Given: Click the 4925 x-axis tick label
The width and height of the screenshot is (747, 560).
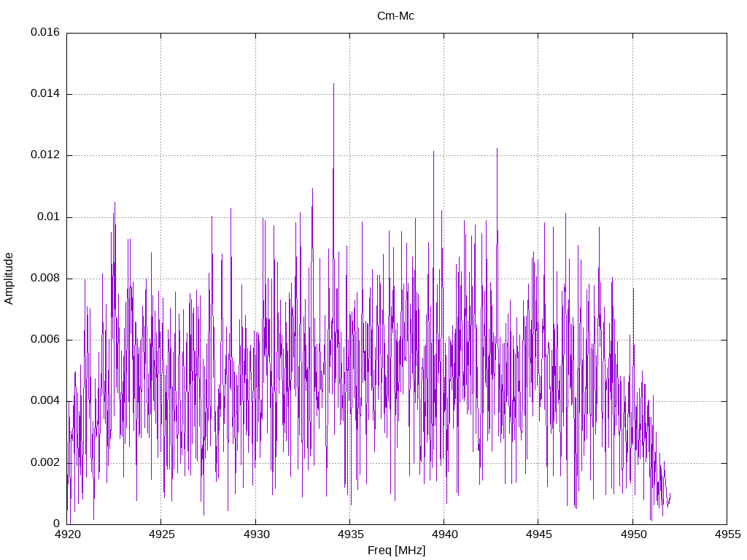Looking at the screenshot, I should click(x=161, y=534).
